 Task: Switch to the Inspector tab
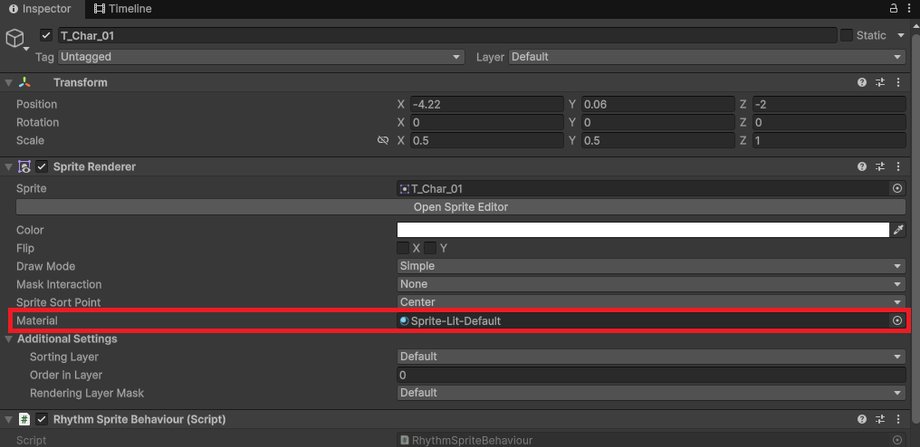click(x=40, y=9)
